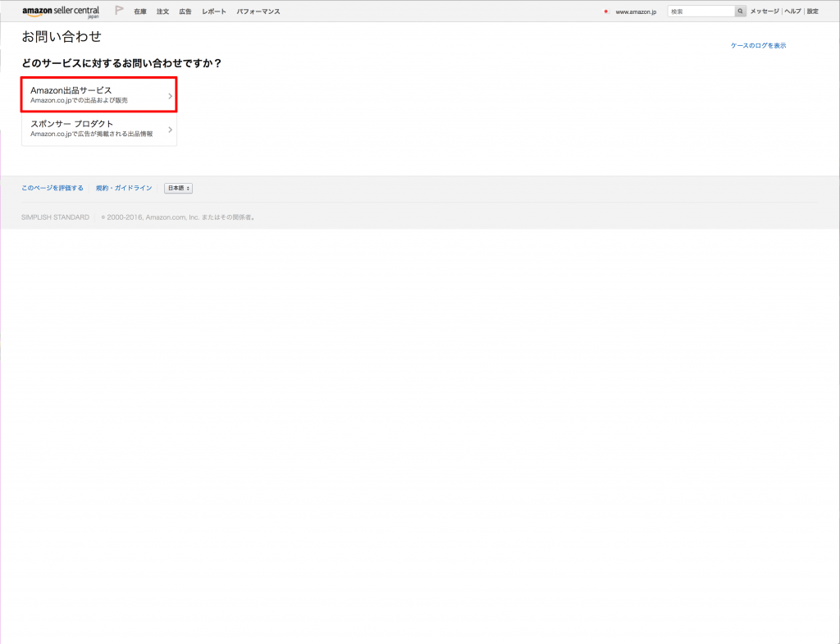Open the ヘルプ link
840x644 pixels.
[x=793, y=11]
